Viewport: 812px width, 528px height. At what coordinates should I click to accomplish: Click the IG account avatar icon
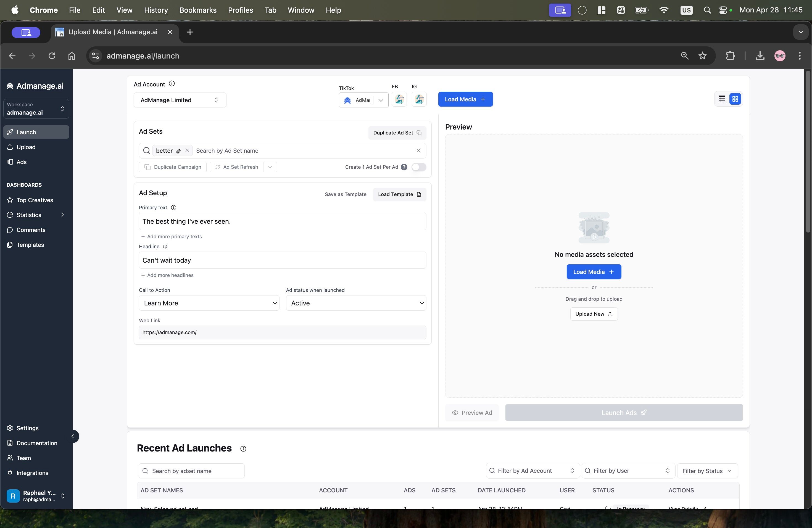click(x=419, y=99)
